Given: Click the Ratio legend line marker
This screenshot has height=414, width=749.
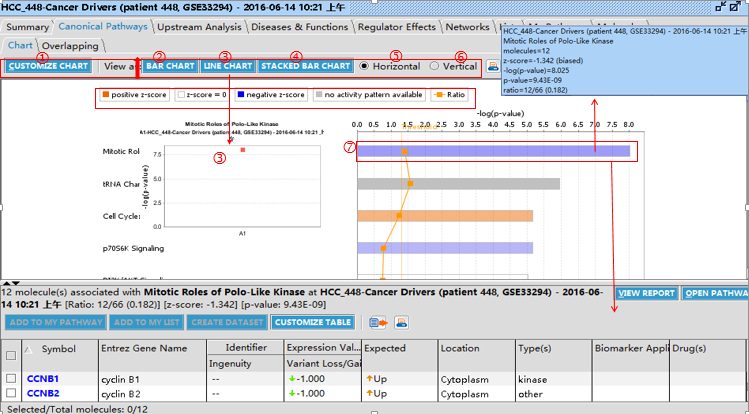Looking at the screenshot, I should coord(437,95).
